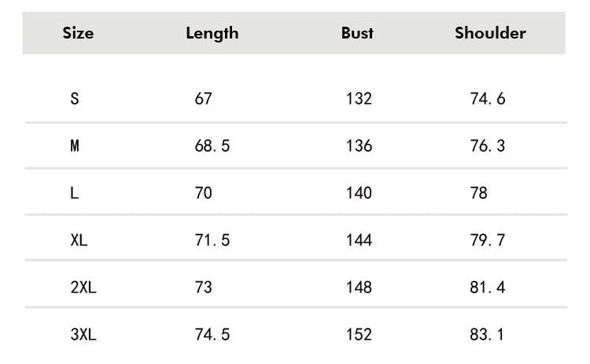Select the Bust column header
The height and width of the screenshot is (364, 590).
click(357, 33)
